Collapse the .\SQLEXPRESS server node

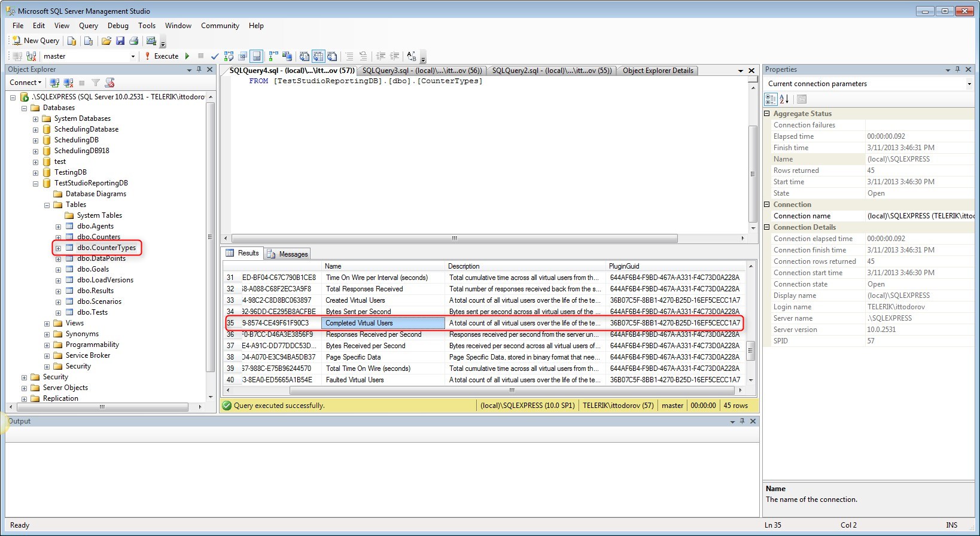[x=13, y=97]
